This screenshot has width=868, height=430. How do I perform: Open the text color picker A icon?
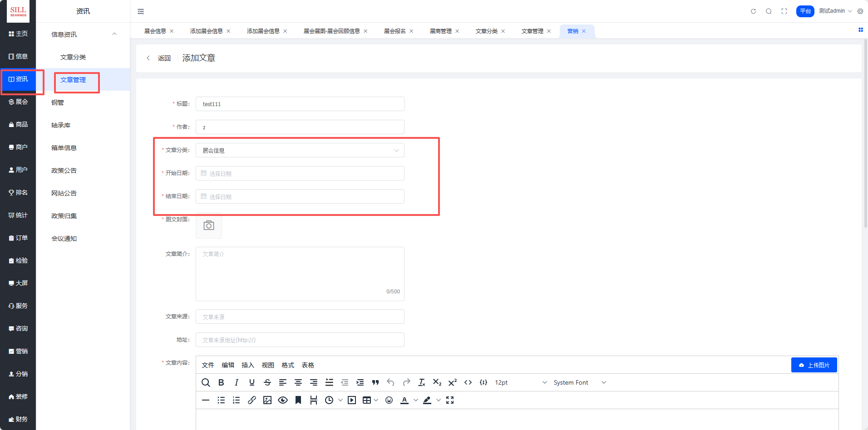pos(404,400)
